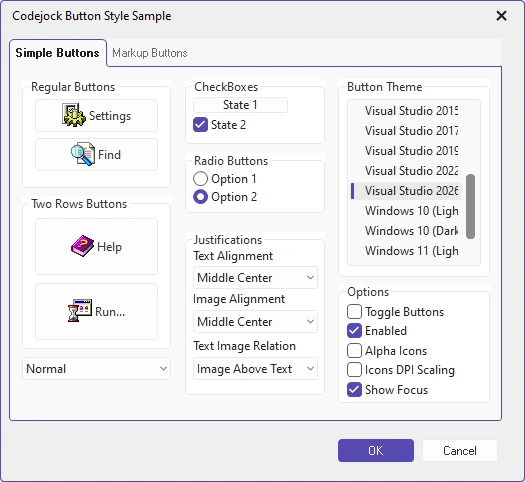Screen dimensions: 525x482
Task: Switch to the Simple Buttons tab
Action: click(58, 53)
